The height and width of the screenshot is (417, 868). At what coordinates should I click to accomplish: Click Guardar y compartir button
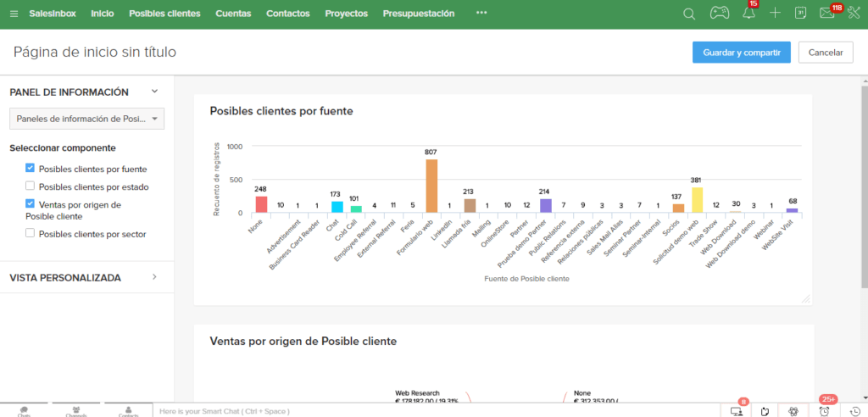(x=741, y=53)
